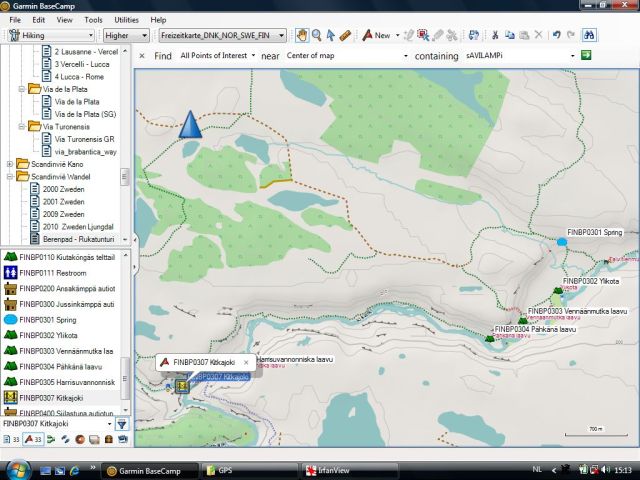The width and height of the screenshot is (640, 480).
Task: Select 2009 Zweden list in tree
Action: (x=64, y=214)
